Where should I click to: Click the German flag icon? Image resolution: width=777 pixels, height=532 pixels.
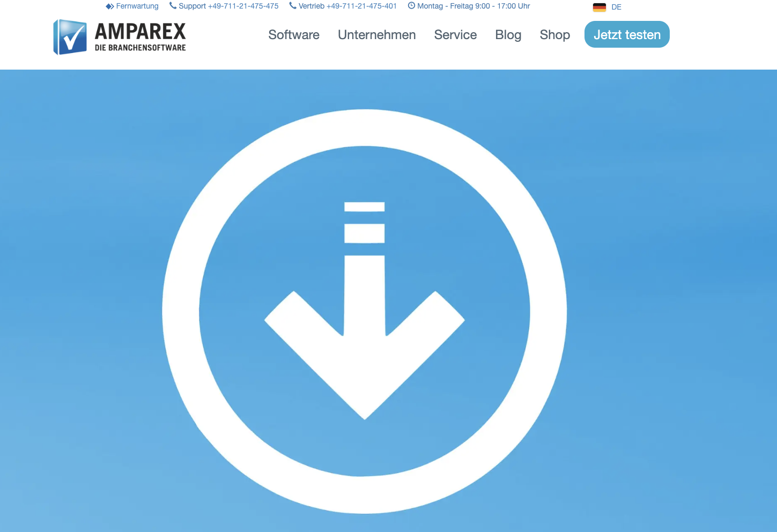point(599,8)
